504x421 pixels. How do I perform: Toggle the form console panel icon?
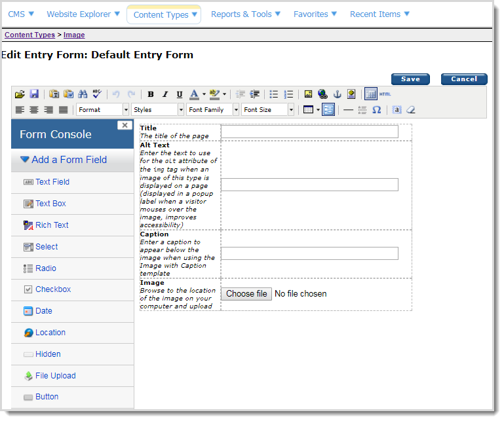point(328,110)
